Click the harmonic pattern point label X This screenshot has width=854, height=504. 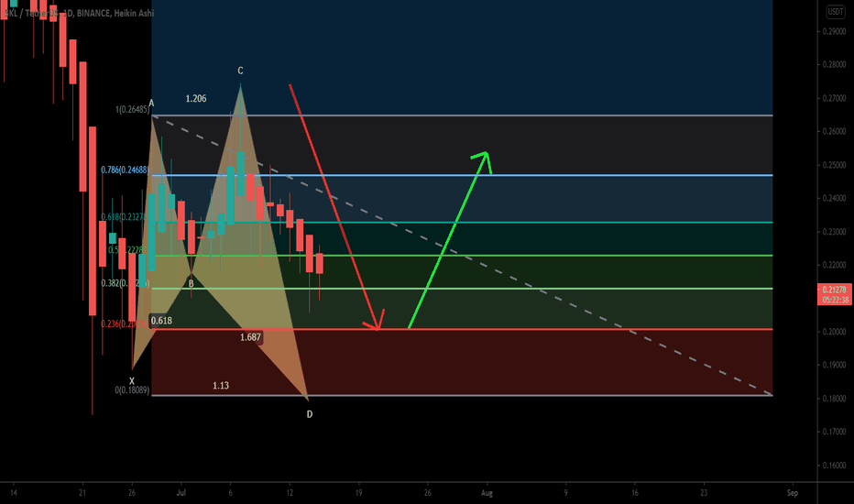tap(131, 381)
